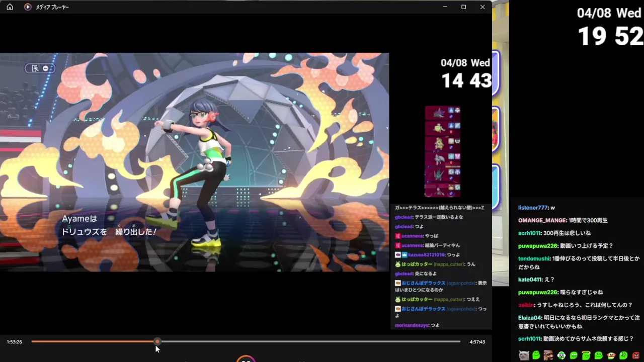644x362 pixels.
Task: Go to Media Player home icon
Action: (10, 7)
